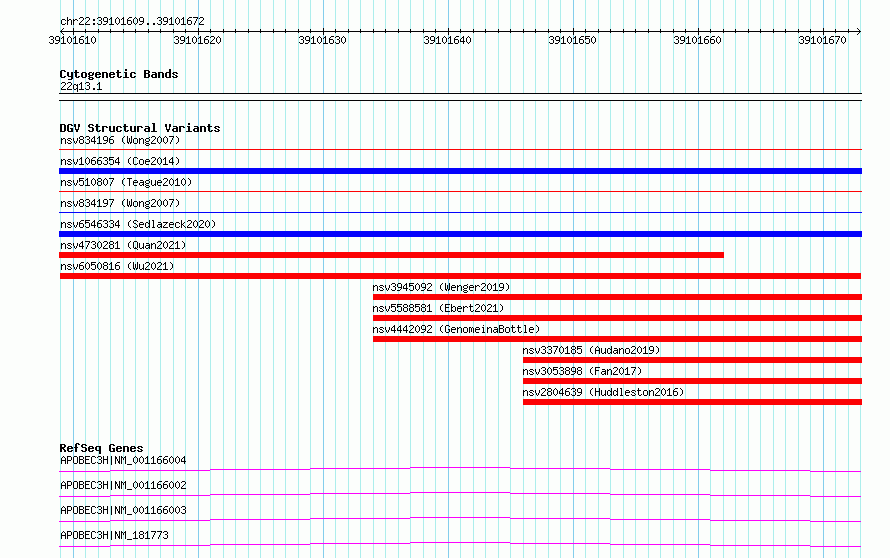This screenshot has width=890, height=558.
Task: Open variant nsv1066354 (Coe2014)
Action: pos(120,161)
